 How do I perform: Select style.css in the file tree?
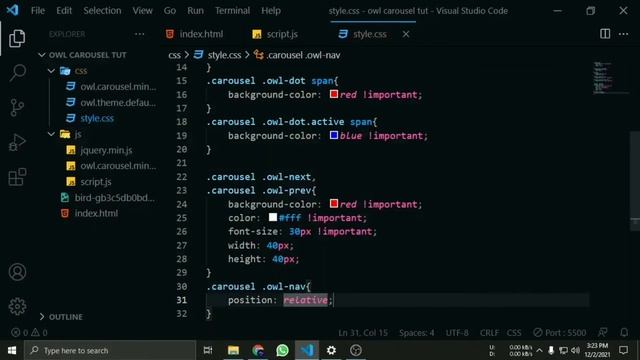pos(97,118)
